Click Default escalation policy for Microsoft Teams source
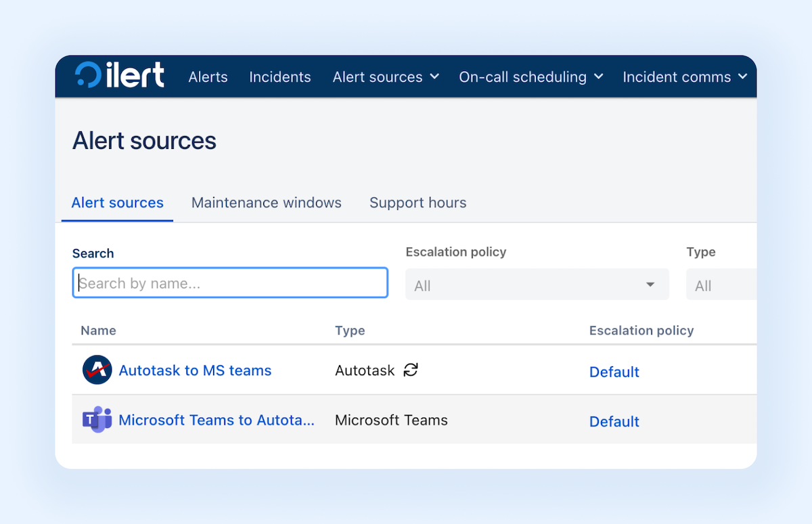The image size is (812, 524). (614, 420)
